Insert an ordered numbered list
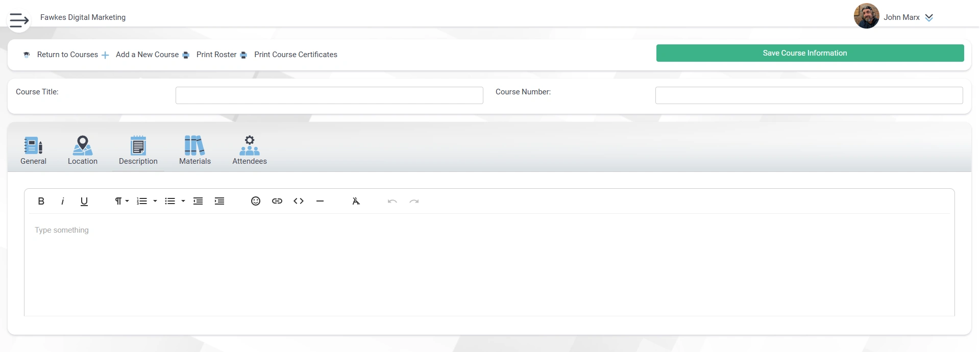Screen dimensions: 980x352 (x=142, y=201)
